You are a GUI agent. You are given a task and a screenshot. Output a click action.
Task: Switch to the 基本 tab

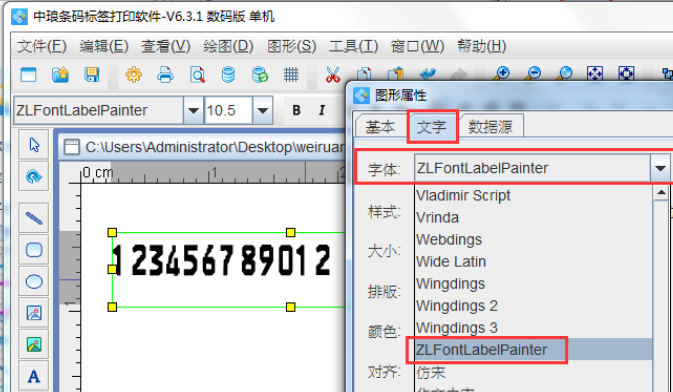click(380, 127)
